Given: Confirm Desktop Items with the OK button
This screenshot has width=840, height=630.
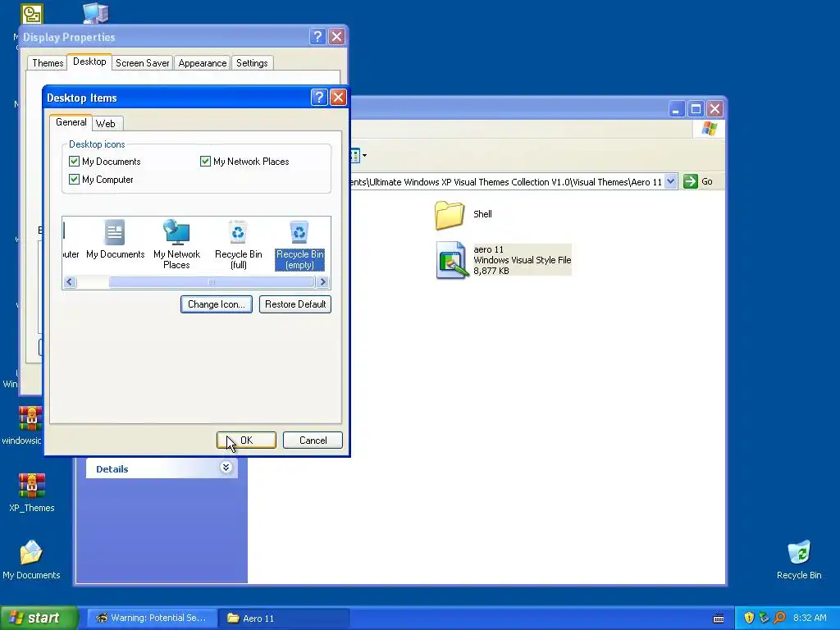Looking at the screenshot, I should (246, 441).
